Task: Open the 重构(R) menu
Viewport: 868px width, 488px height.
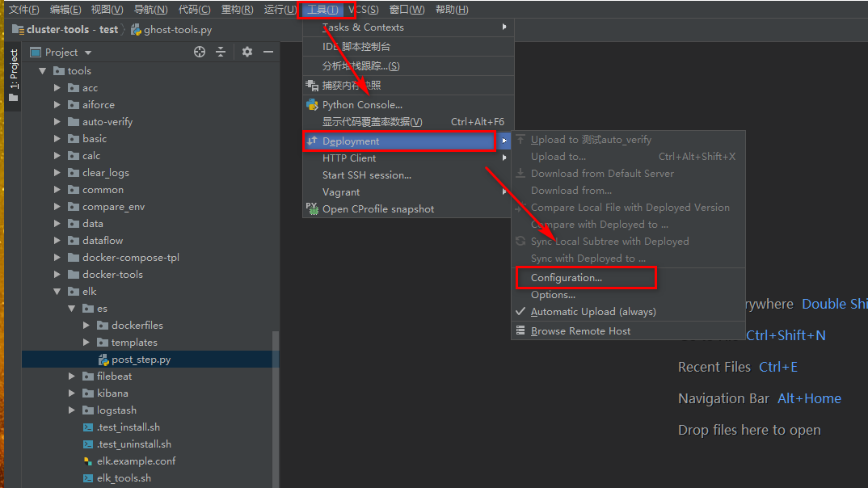Action: pos(237,10)
